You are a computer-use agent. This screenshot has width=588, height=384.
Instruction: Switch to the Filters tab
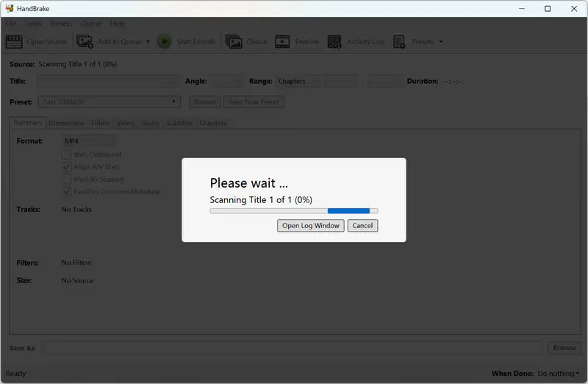(x=101, y=123)
